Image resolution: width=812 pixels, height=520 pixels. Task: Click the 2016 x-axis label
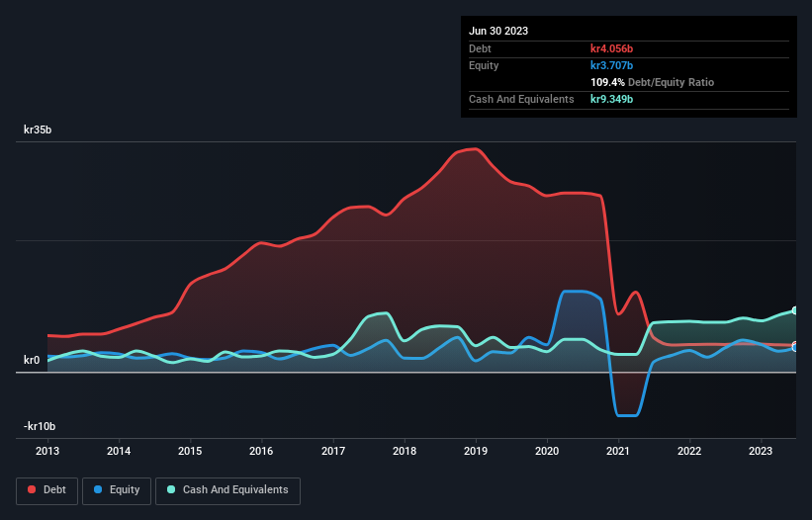tap(261, 451)
